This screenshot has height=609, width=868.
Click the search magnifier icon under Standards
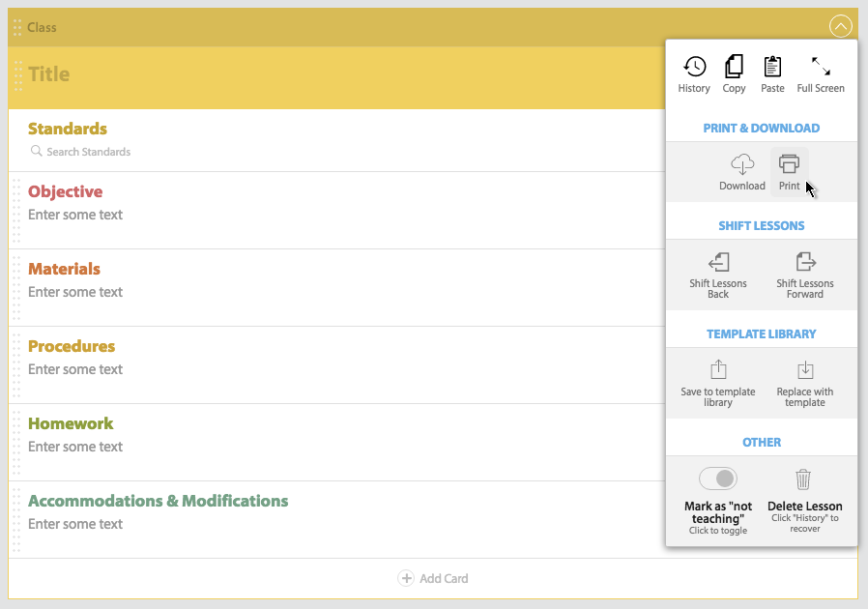(36, 151)
